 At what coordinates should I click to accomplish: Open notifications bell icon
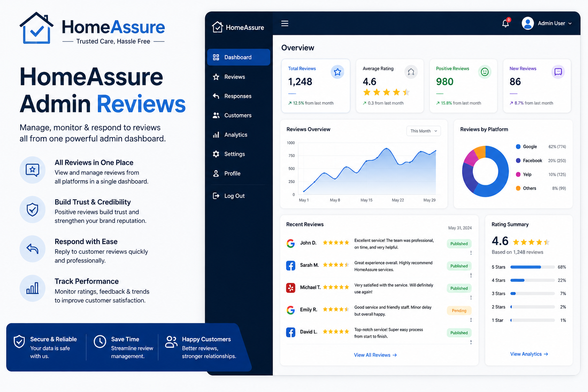[x=505, y=23]
